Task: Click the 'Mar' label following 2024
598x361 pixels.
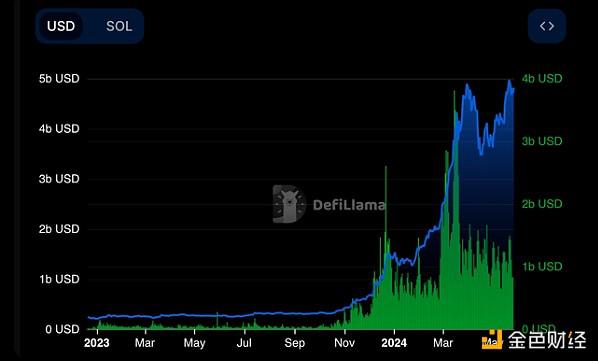Action: 443,343
